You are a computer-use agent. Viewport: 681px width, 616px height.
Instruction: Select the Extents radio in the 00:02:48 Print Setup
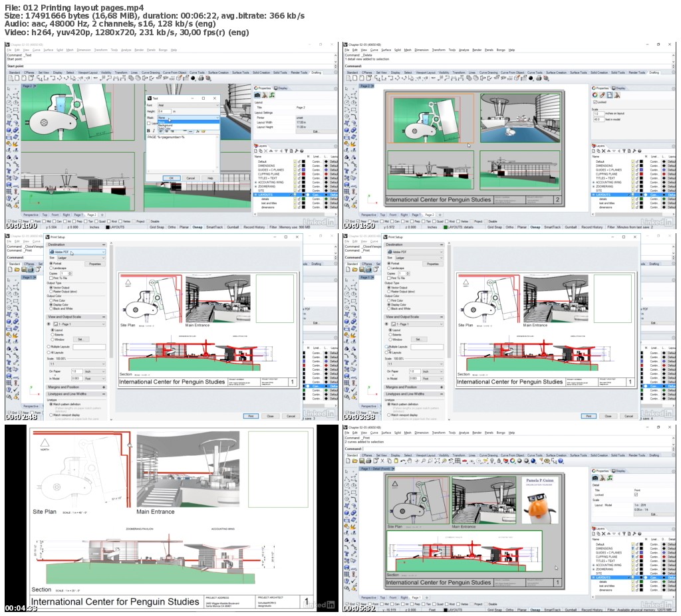coord(53,335)
